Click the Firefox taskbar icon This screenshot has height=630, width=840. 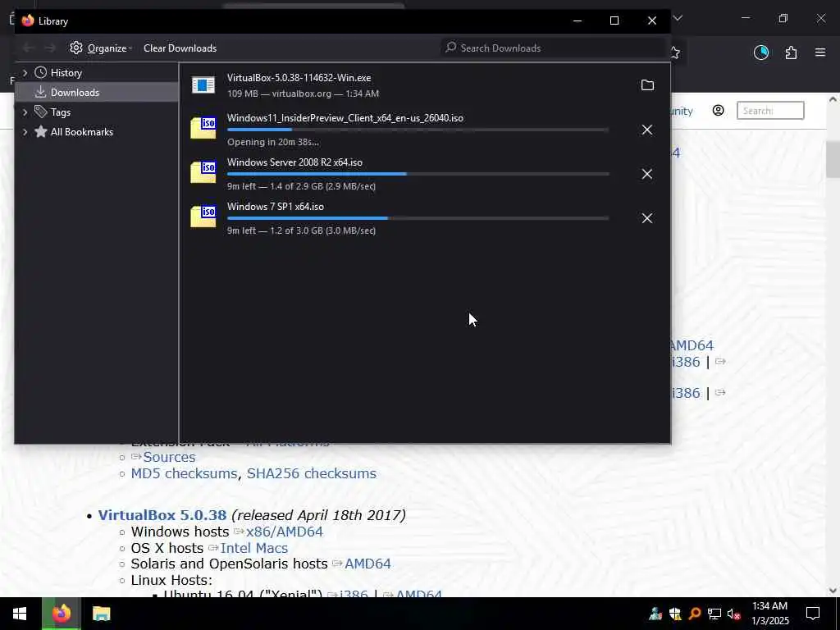61,614
